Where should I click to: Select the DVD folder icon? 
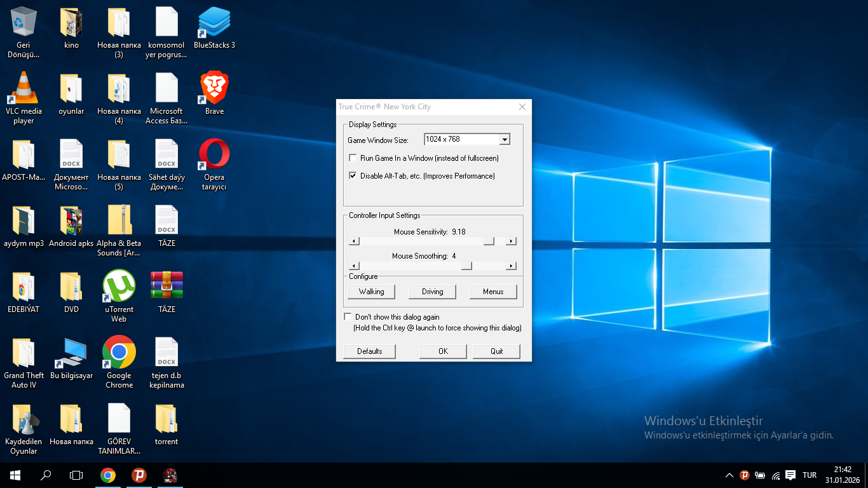coord(71,293)
